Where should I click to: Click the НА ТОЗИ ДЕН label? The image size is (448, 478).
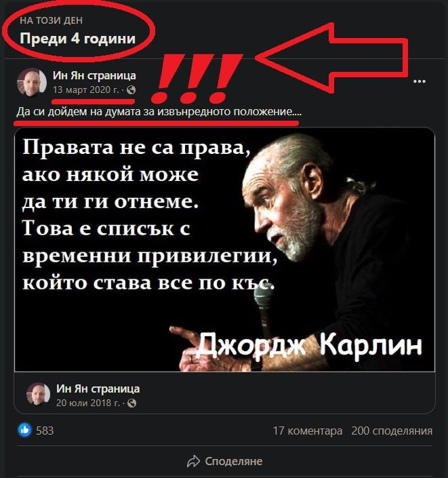coord(52,20)
